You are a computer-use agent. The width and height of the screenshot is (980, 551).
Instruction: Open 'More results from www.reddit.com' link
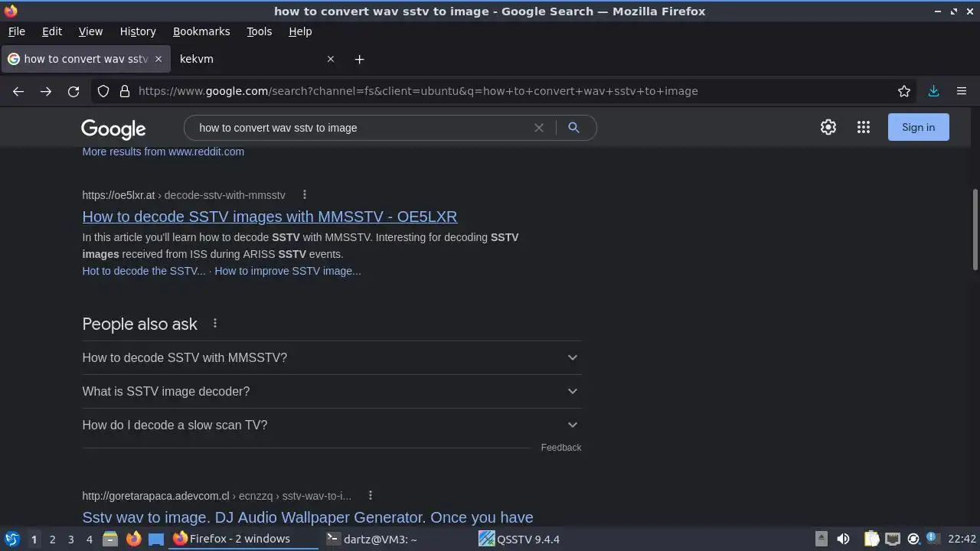(163, 152)
